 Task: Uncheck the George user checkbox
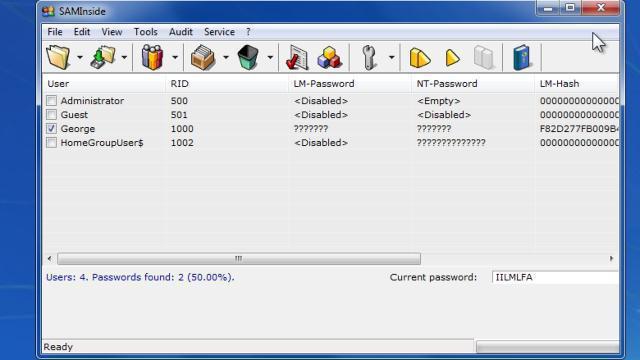coord(51,129)
